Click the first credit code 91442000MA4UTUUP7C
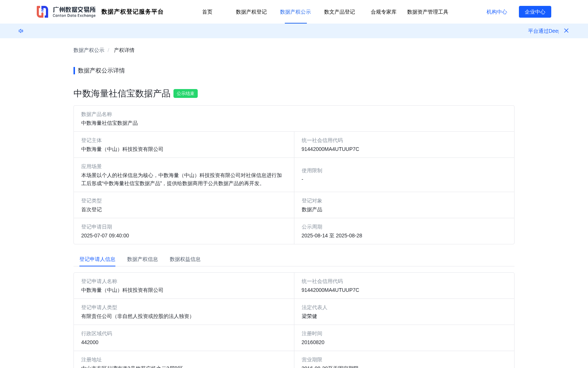Image resolution: width=588 pixels, height=368 pixels. [330, 149]
